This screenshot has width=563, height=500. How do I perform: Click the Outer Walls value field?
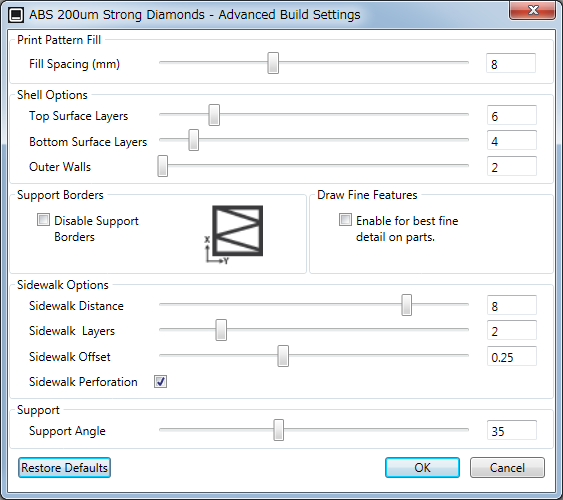click(x=512, y=166)
